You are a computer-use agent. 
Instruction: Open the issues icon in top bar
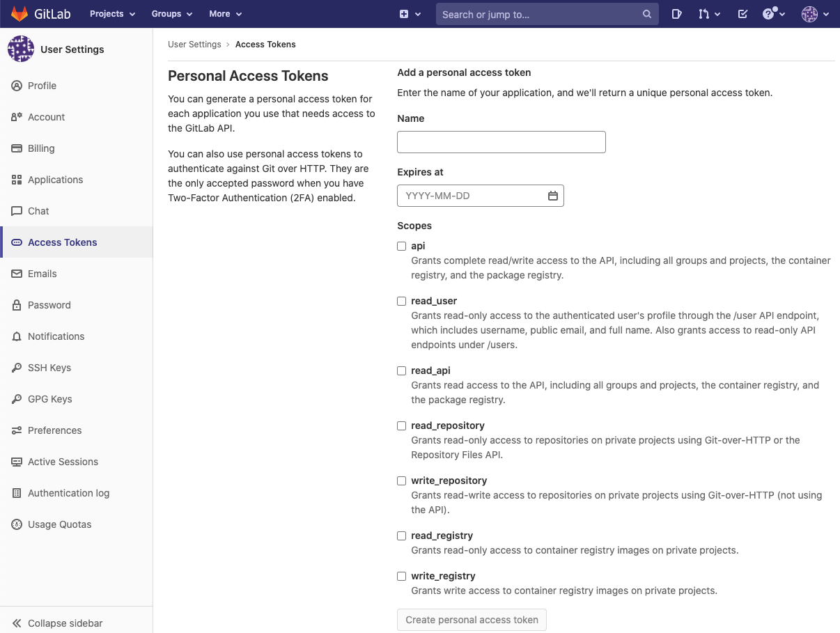click(676, 14)
